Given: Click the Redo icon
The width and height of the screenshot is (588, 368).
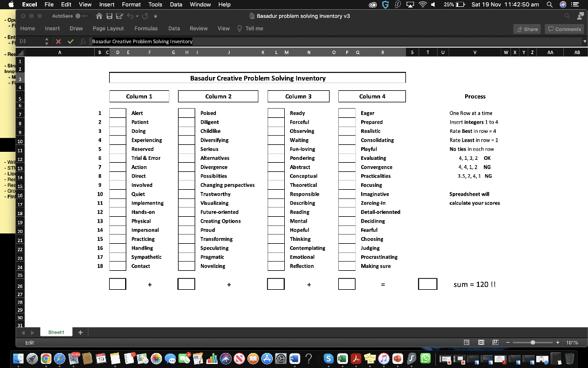Looking at the screenshot, I should pyautogui.click(x=145, y=17).
